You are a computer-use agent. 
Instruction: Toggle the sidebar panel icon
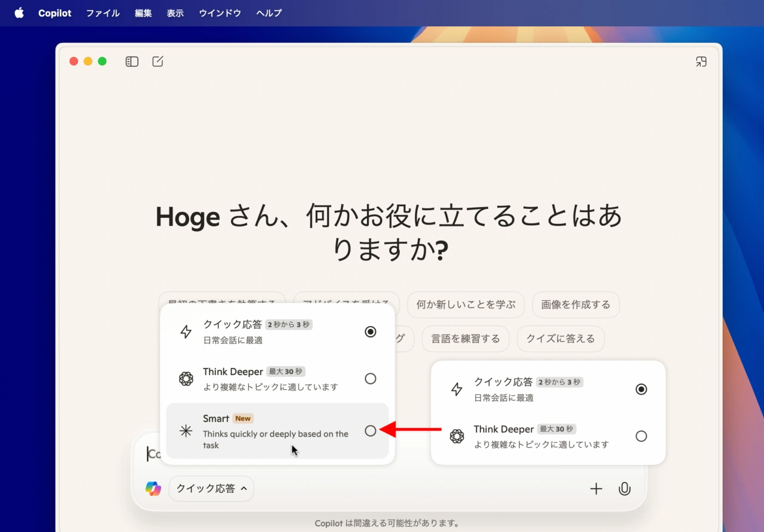pyautogui.click(x=131, y=61)
